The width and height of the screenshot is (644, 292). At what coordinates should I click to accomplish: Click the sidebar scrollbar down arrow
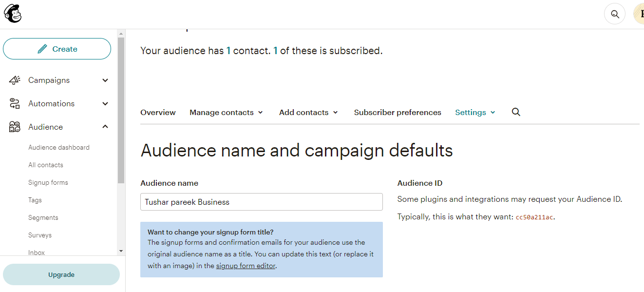click(x=121, y=251)
